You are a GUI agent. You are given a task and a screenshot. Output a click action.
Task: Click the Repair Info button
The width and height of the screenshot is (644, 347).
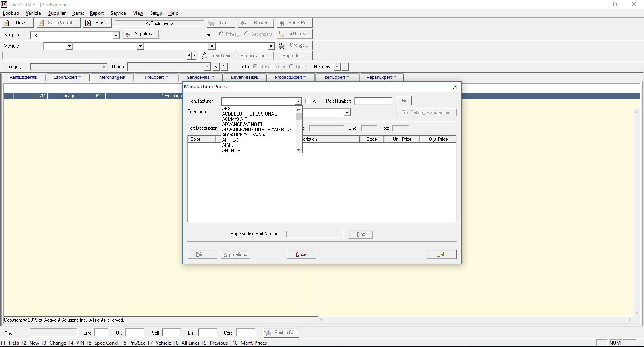pos(294,56)
